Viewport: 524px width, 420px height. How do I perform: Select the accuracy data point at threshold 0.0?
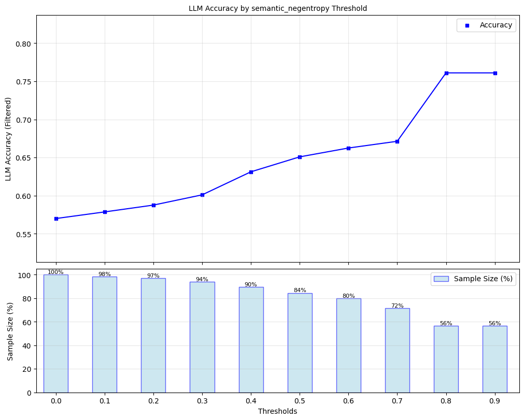coord(56,219)
